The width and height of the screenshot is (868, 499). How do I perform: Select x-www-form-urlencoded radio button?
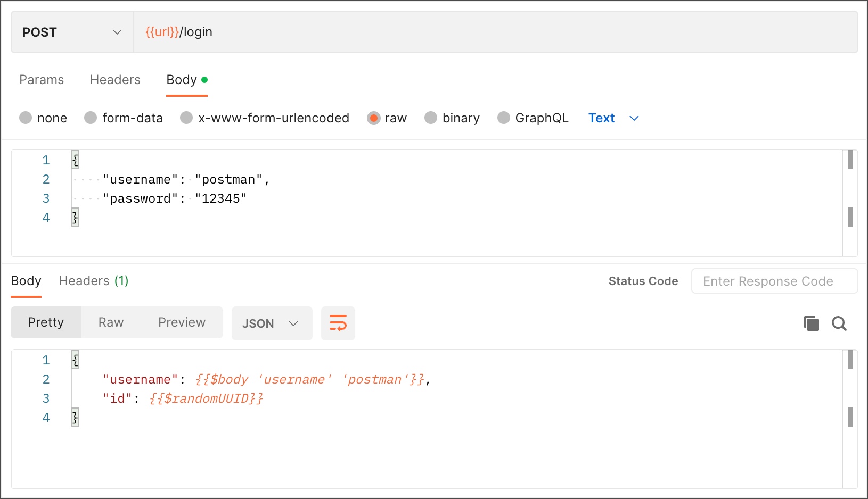186,118
